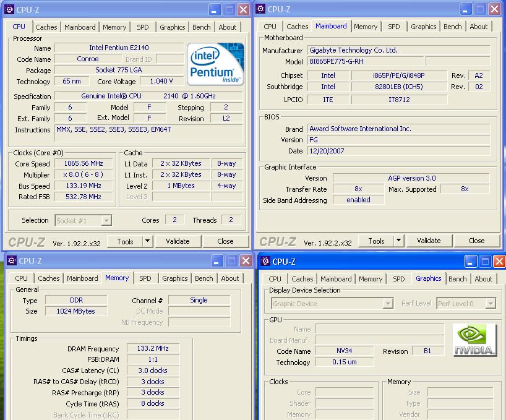Click the Intel Pentium inside logo
Viewport: 506px width, 420px height.
pos(216,64)
